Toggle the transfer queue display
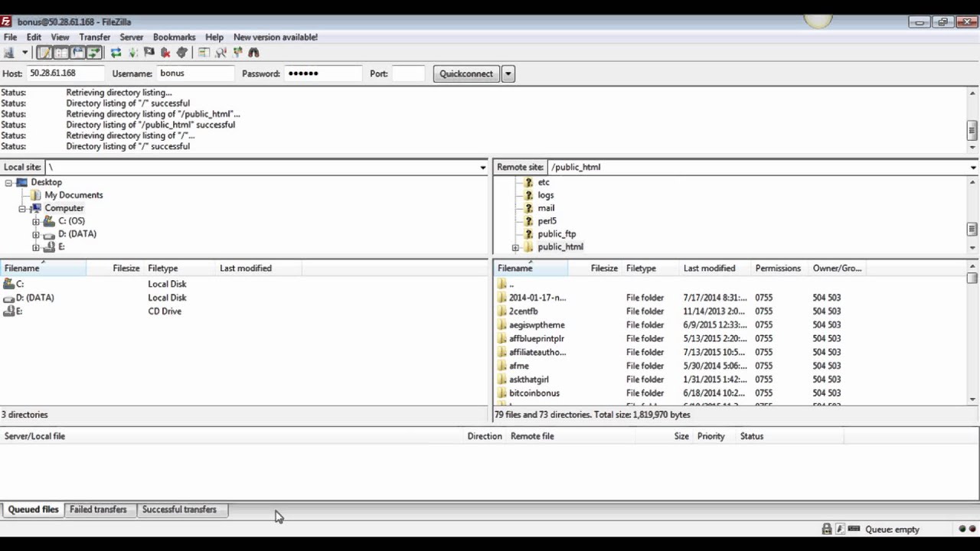Screen dimensions: 980x551 (x=93, y=53)
